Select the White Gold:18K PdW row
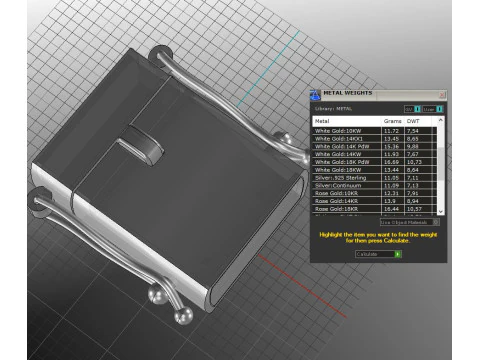The height and width of the screenshot is (360, 480). pyautogui.click(x=374, y=162)
